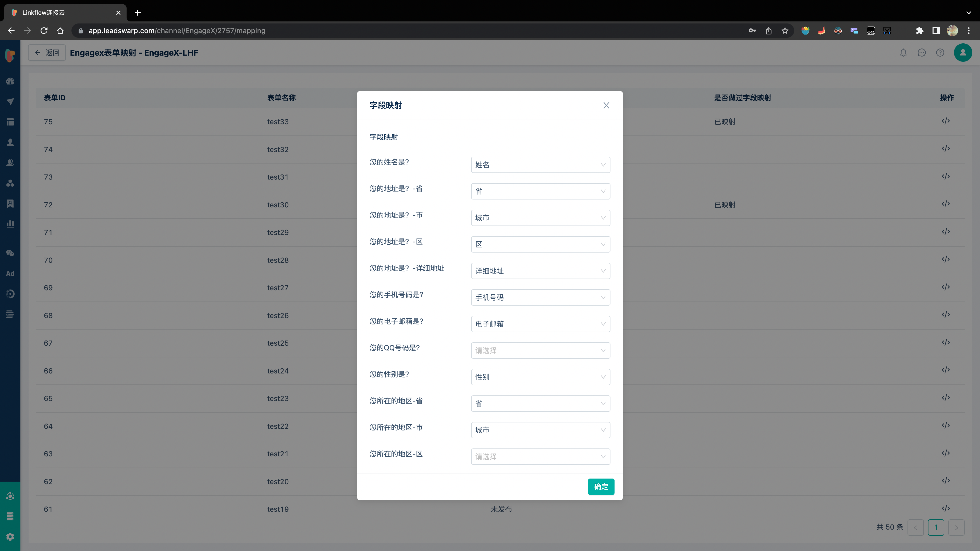Open the three-circles segment sidebar icon
980x551 pixels.
(x=10, y=183)
